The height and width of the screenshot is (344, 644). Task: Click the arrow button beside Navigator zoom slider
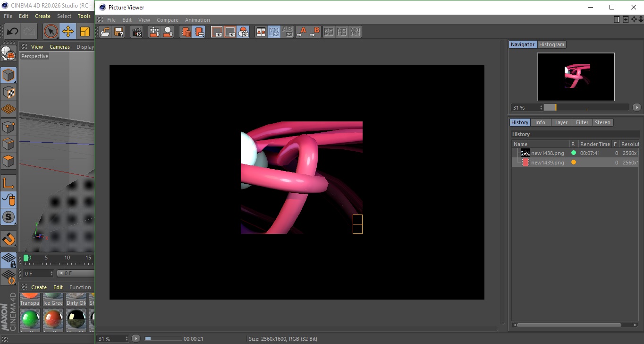[636, 107]
